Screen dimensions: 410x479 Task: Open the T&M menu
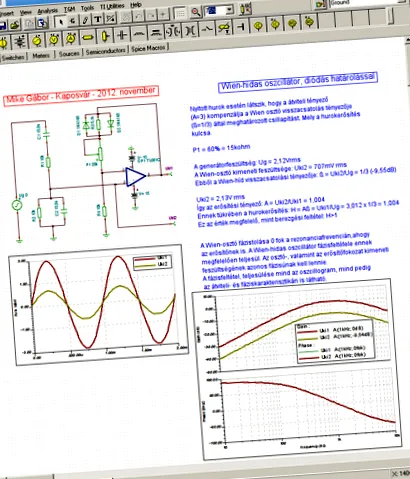coord(69,10)
